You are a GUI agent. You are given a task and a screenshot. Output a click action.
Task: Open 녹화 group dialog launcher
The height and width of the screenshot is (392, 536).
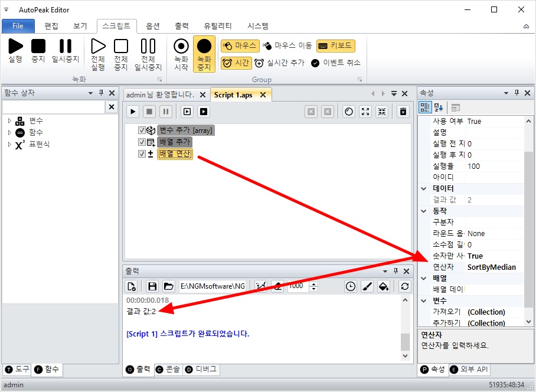[159, 79]
